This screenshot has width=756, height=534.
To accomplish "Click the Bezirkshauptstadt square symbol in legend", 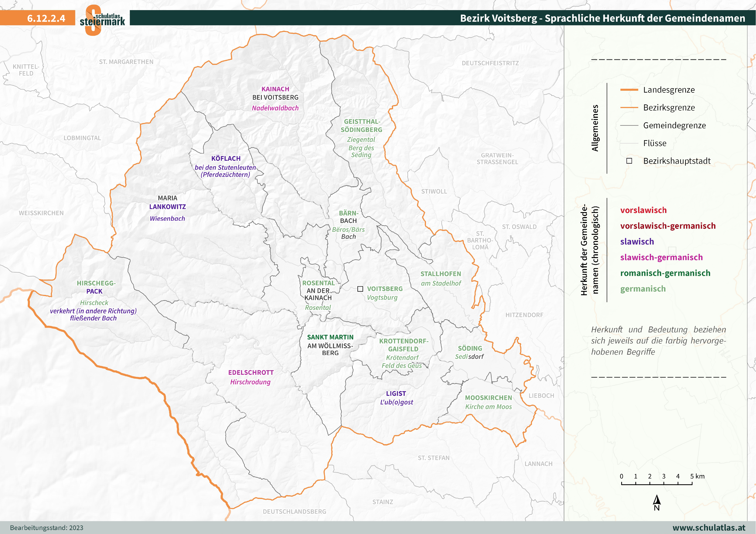I will pyautogui.click(x=629, y=161).
